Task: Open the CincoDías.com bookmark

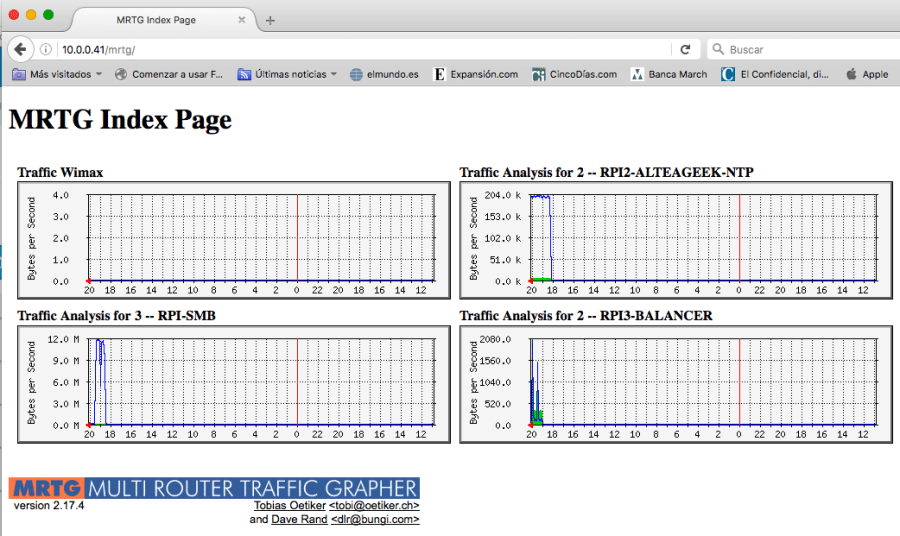Action: coord(575,74)
